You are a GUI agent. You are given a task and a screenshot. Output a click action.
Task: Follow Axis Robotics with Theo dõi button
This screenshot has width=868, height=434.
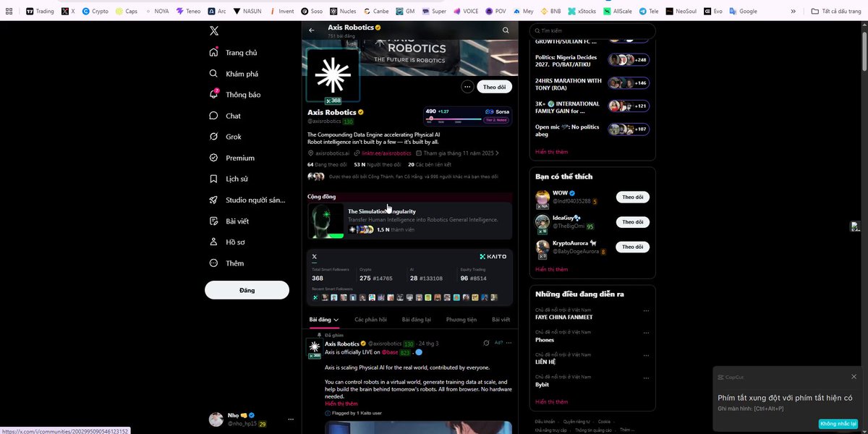point(495,87)
